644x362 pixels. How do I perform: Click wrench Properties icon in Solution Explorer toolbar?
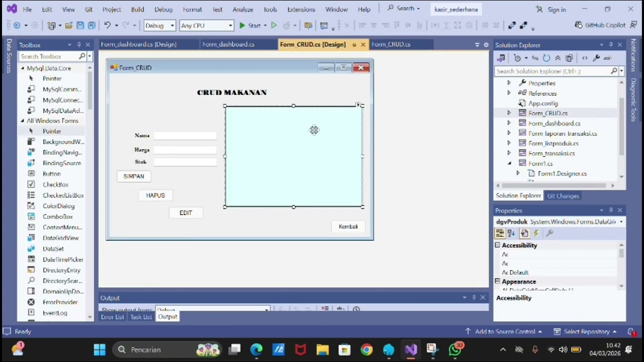coord(596,58)
